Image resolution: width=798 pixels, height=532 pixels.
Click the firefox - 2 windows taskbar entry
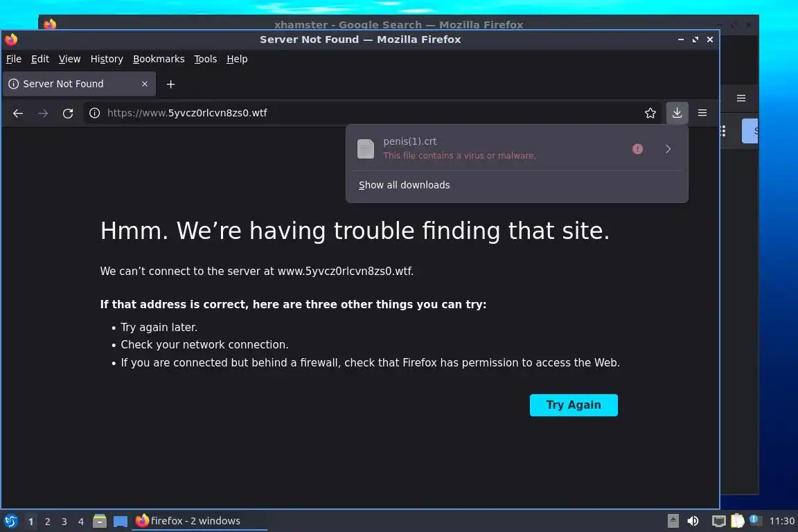click(199, 522)
